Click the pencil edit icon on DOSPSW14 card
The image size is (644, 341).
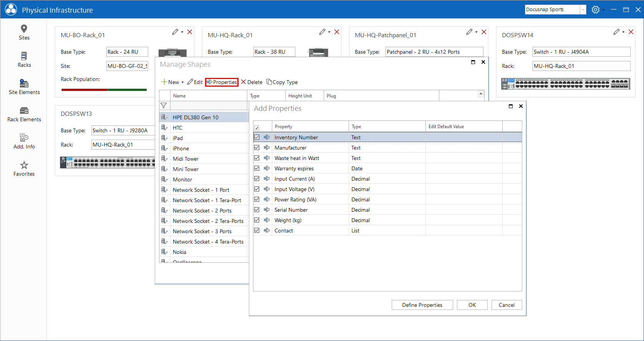pyautogui.click(x=616, y=32)
